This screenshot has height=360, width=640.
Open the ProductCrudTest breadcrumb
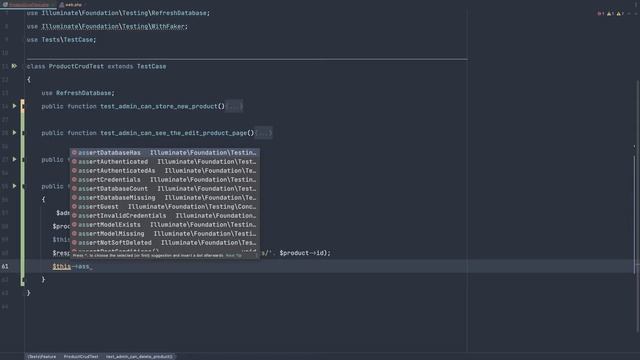click(81, 356)
